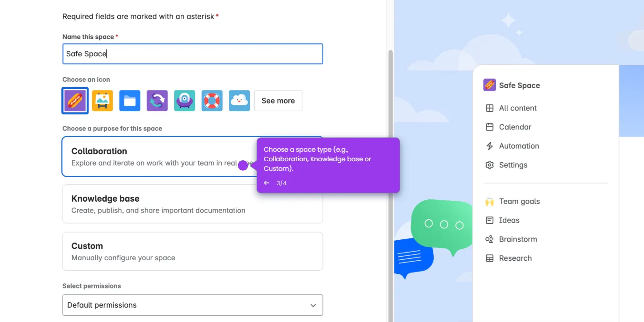Click the Settings gear icon
Viewport: 644px width, 322px height.
click(x=490, y=165)
